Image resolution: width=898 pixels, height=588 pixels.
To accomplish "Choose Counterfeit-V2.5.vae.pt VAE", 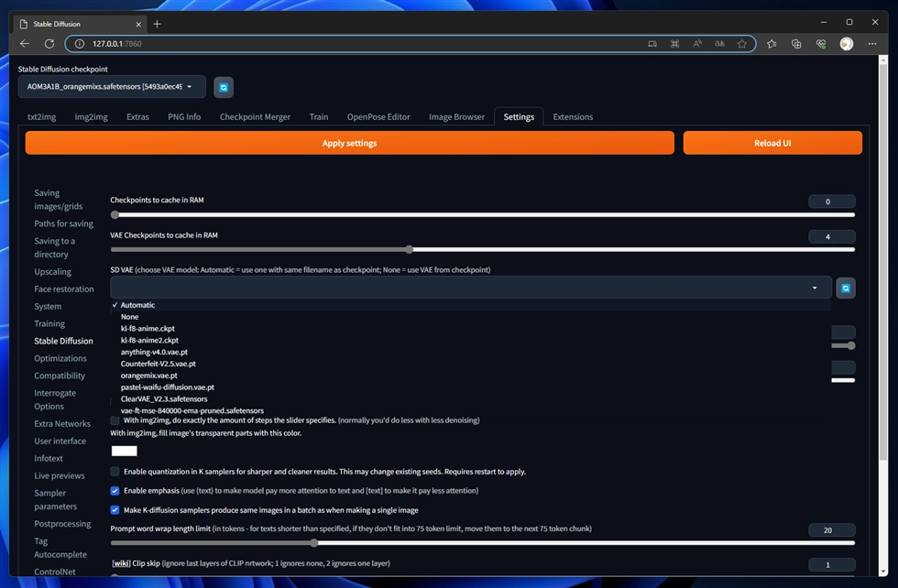I will [x=471, y=364].
